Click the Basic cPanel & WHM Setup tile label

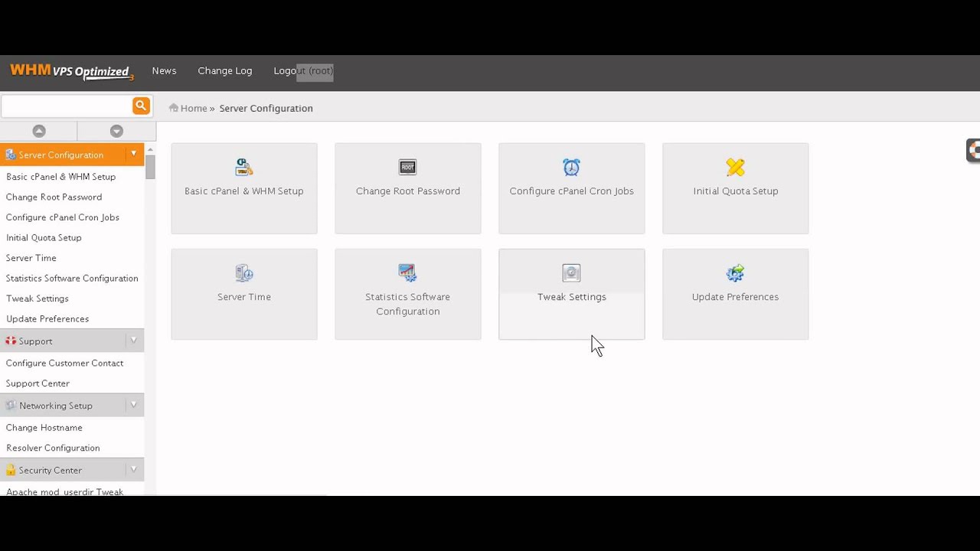244,191
